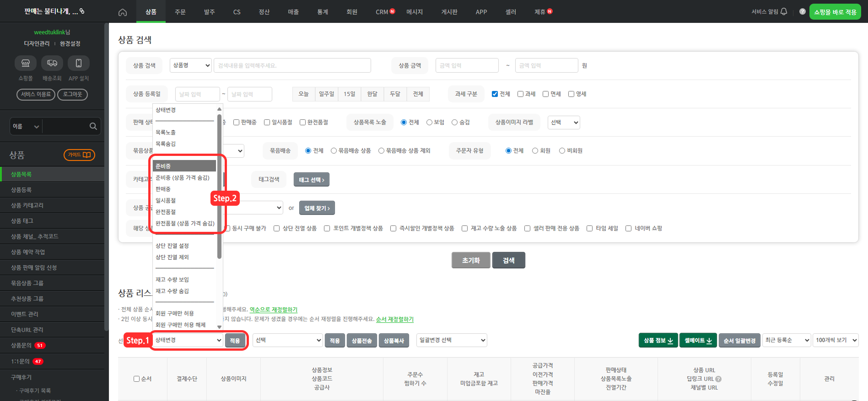
Task: Click the 상품복사 button
Action: point(394,341)
